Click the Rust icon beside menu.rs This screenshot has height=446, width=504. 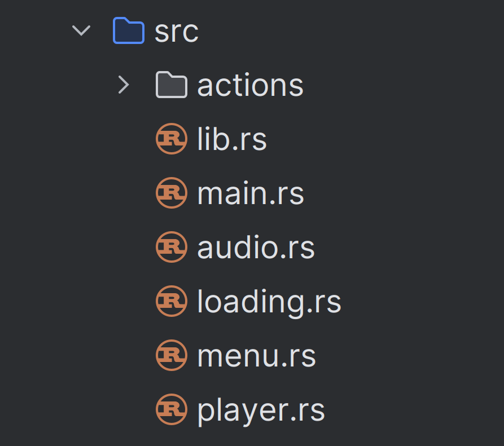tap(172, 355)
